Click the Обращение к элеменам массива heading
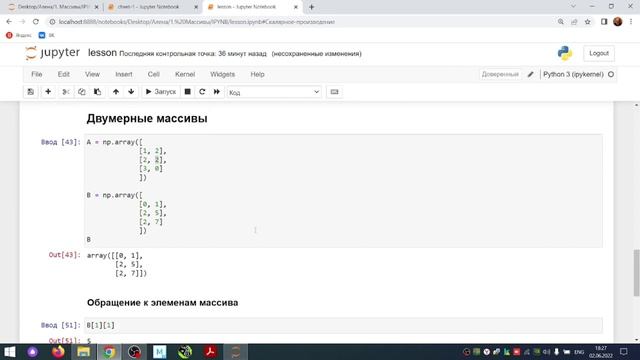Viewport: 640px width, 360px height. click(162, 303)
